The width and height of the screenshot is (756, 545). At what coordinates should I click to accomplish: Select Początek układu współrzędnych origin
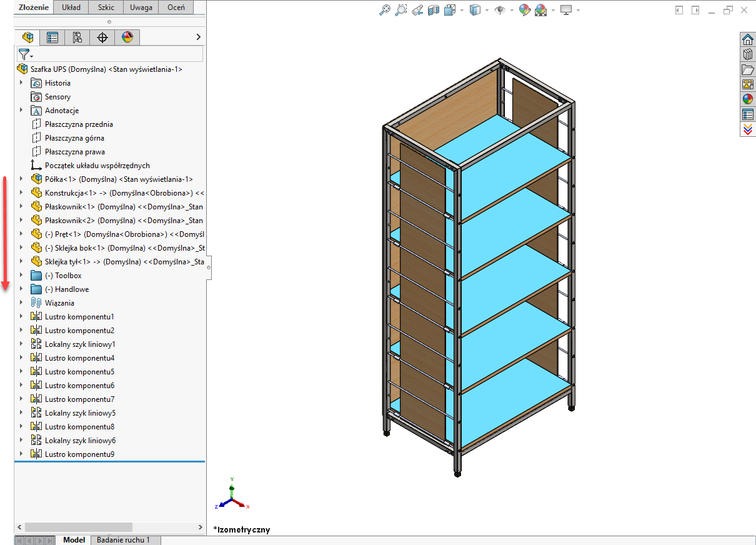coord(90,166)
